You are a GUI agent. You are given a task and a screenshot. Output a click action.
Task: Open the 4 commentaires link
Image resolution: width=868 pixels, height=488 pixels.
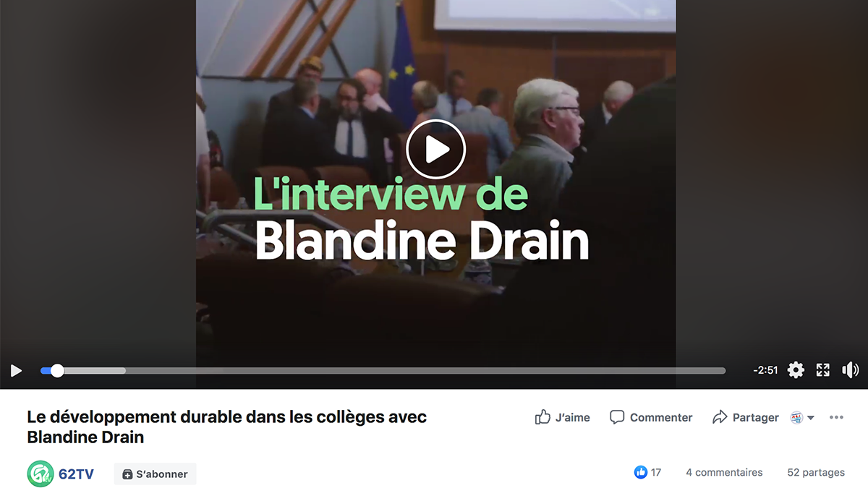pyautogui.click(x=724, y=472)
